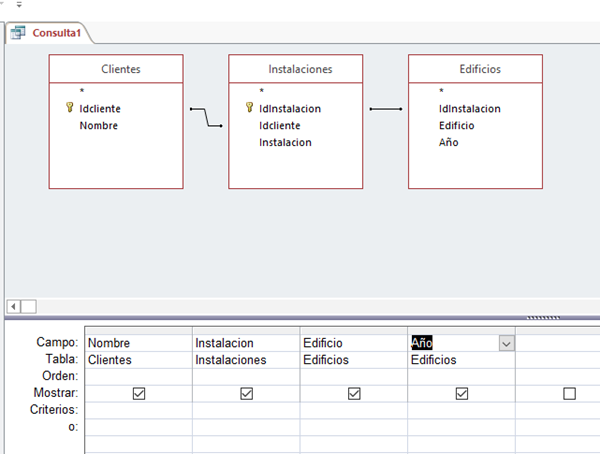Click the Criterios cell under Año

[x=461, y=410]
